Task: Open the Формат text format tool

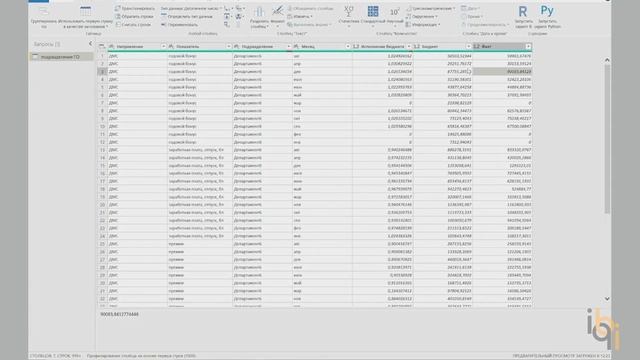Action: (x=278, y=17)
